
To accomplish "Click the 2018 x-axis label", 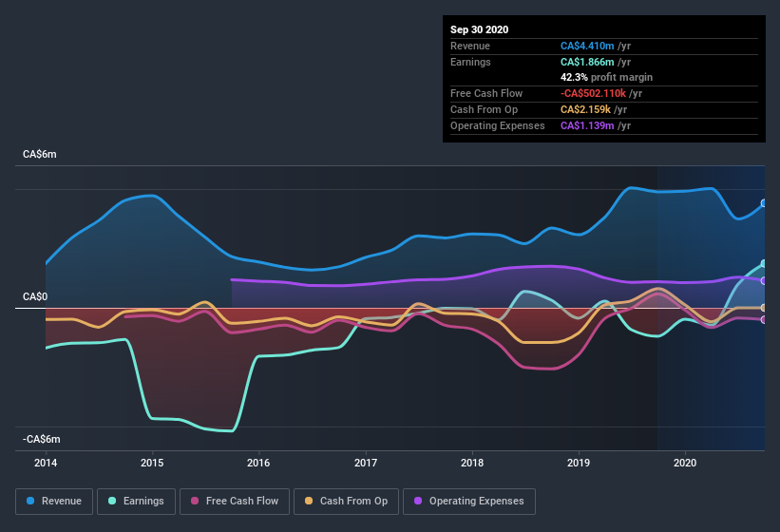I will pos(472,463).
